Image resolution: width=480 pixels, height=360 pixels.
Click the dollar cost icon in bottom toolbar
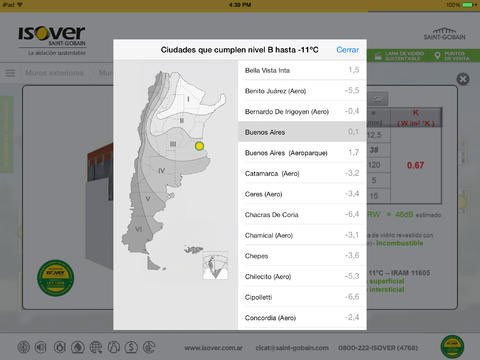tap(131, 348)
